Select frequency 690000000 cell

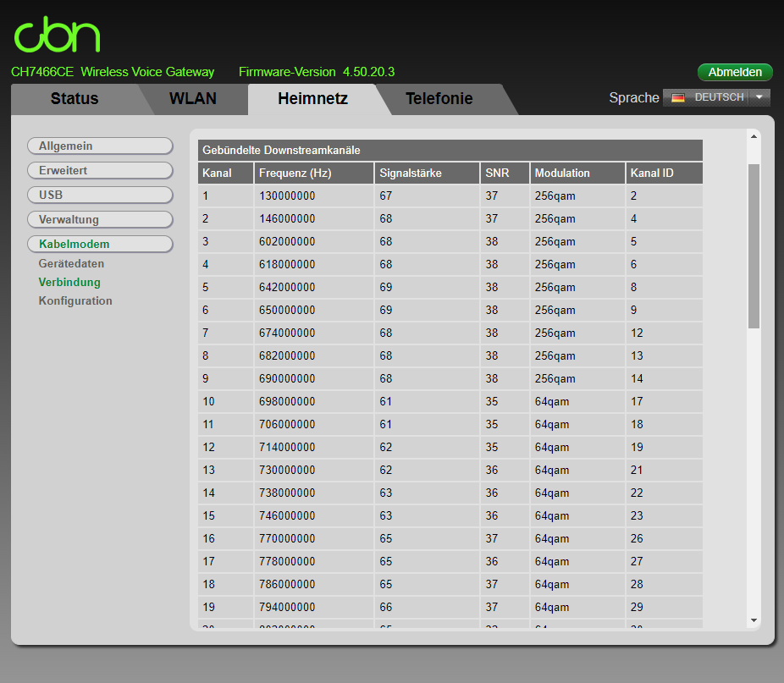314,378
